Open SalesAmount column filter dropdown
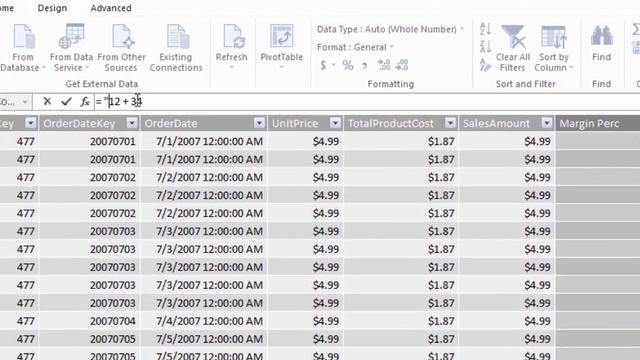Screen dimensions: 640x360 (x=547, y=123)
